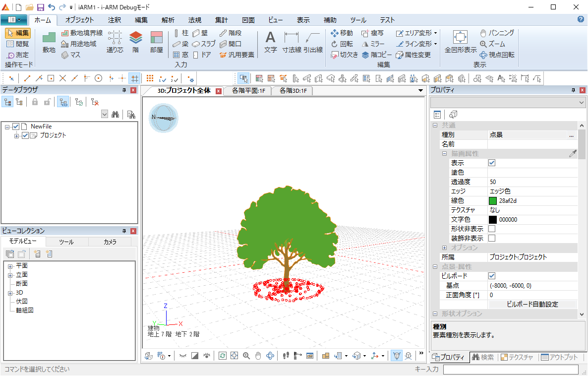Open the 解析 ribbon tab
Viewport: 588px width, 376px height.
coord(168,20)
